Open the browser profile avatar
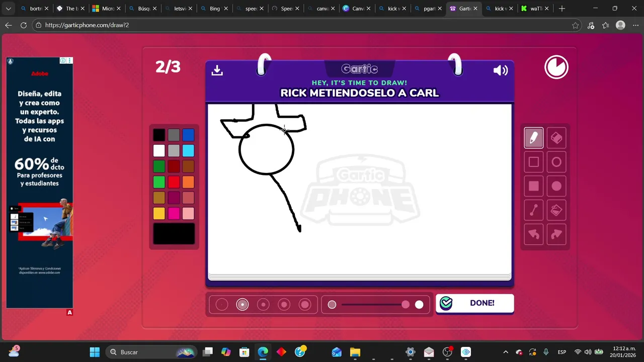This screenshot has height=362, width=644. coord(620,25)
